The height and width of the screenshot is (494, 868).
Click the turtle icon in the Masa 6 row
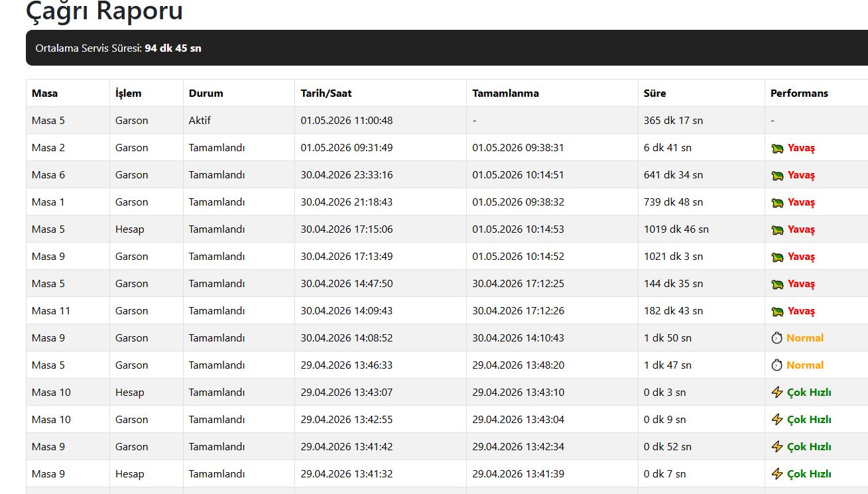click(x=777, y=176)
